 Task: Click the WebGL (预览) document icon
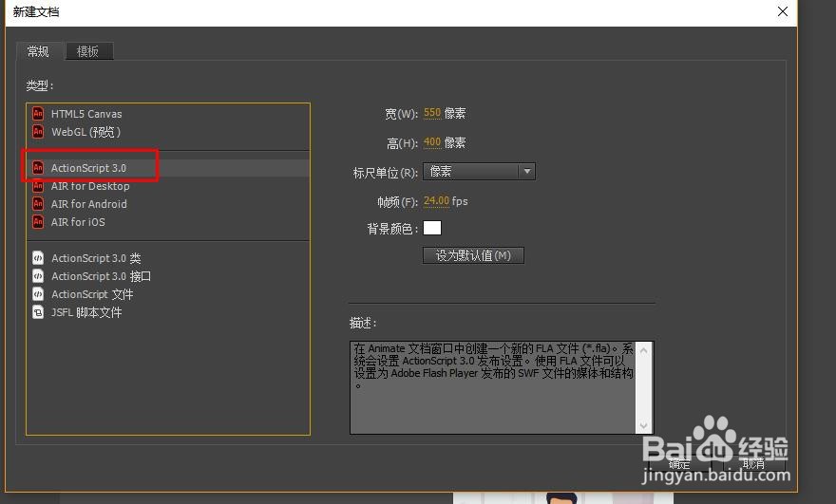click(x=38, y=132)
